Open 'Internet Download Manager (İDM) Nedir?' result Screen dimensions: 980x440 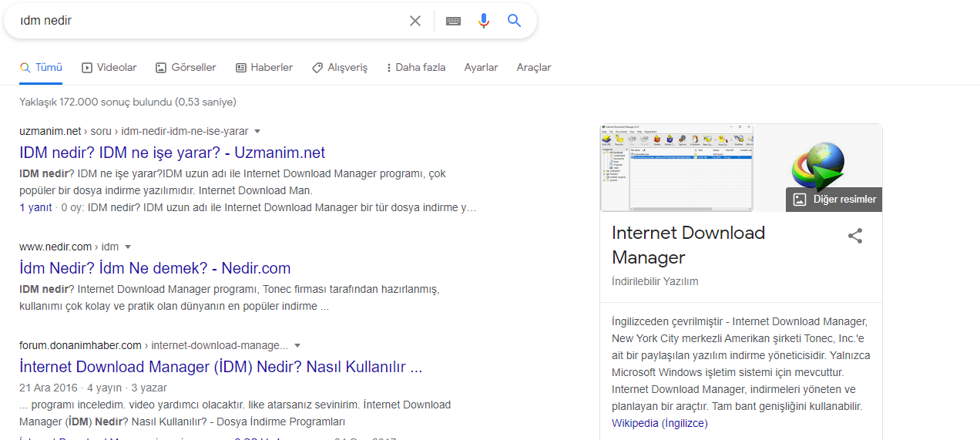221,367
